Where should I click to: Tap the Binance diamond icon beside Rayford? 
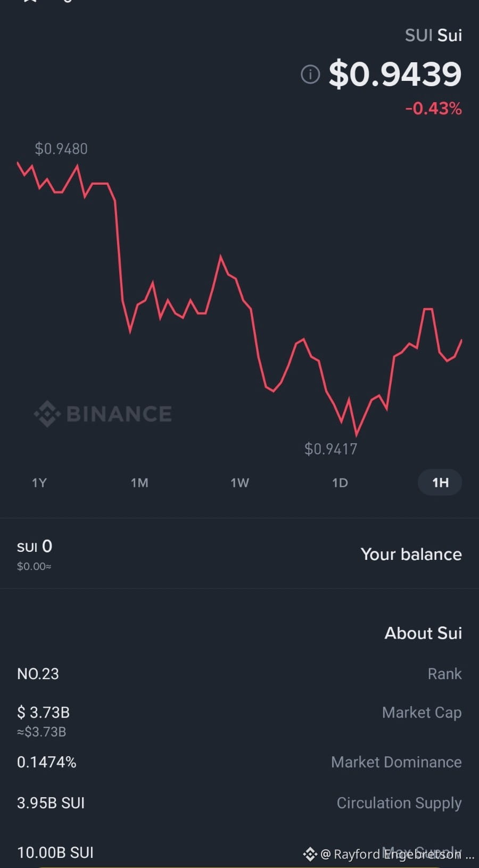310,855
